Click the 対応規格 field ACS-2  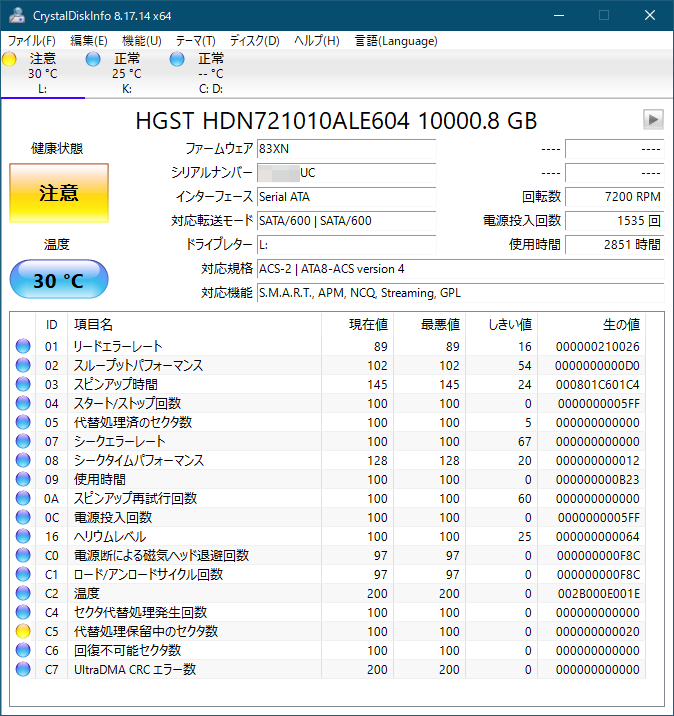coord(460,268)
